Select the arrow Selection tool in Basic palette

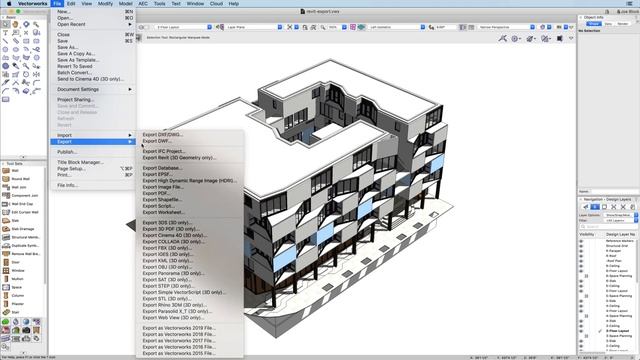(6, 24)
